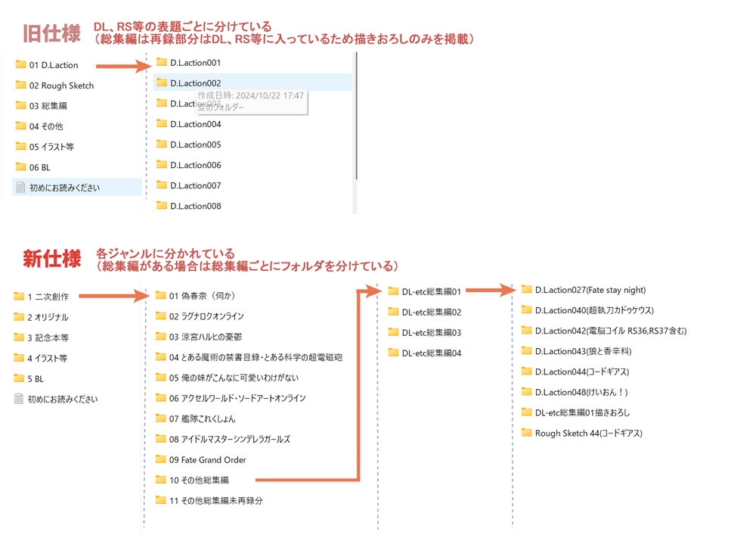Open Rough Sketch 44(コードギアス) folder
This screenshot has height=541, width=756.
point(582,433)
